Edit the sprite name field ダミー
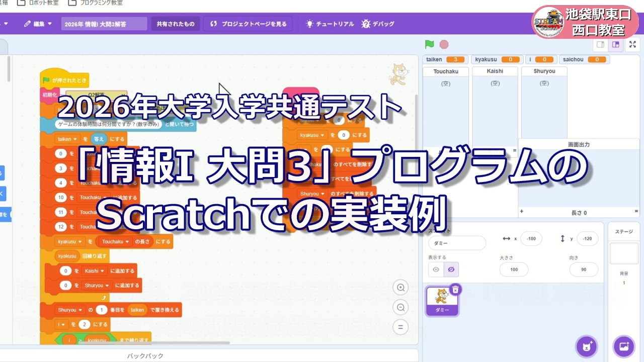This screenshot has width=644, height=362. (457, 243)
